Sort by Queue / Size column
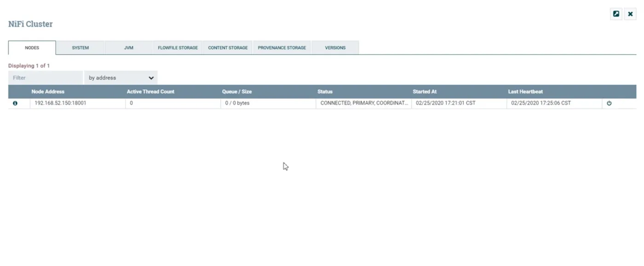This screenshot has height=266, width=644. pos(237,91)
